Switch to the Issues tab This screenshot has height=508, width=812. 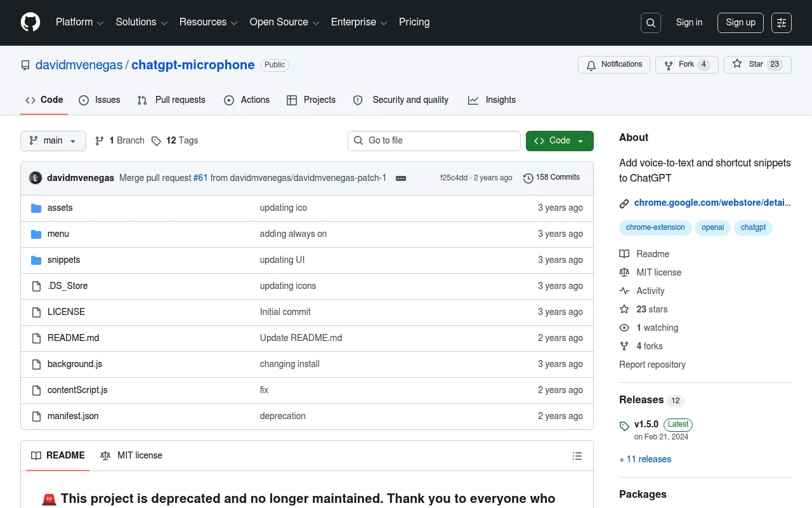click(100, 100)
